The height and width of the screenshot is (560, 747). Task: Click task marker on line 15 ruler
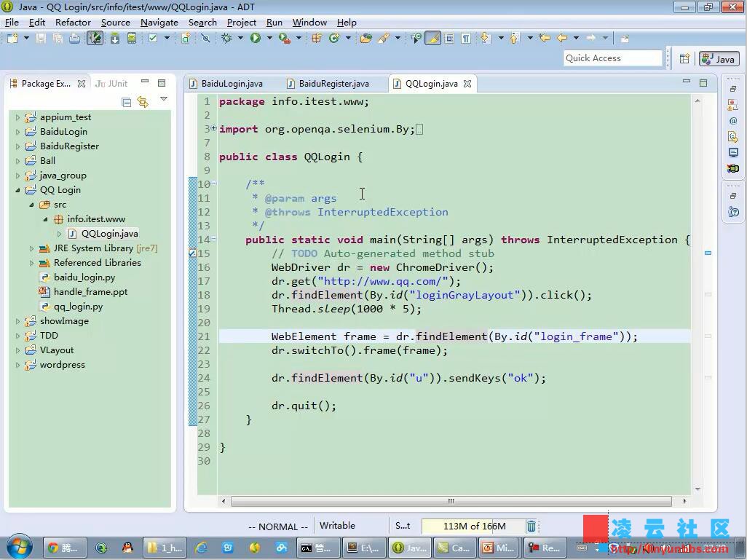[192, 253]
